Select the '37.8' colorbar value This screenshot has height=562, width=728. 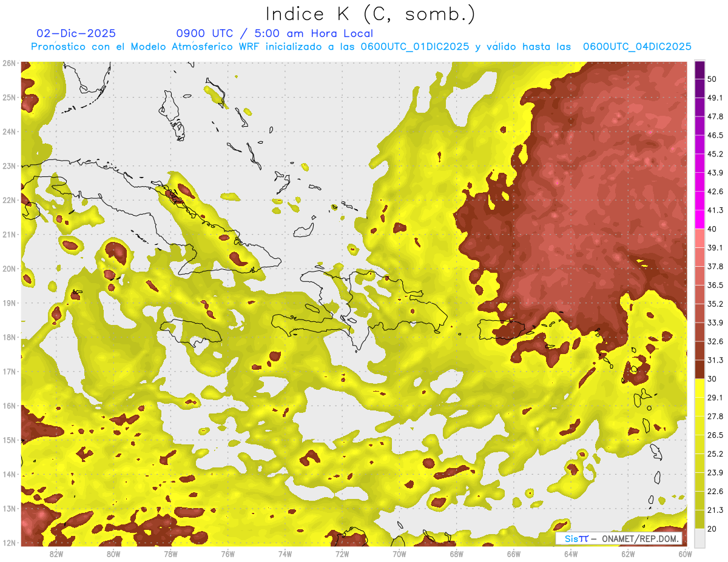[x=715, y=266]
